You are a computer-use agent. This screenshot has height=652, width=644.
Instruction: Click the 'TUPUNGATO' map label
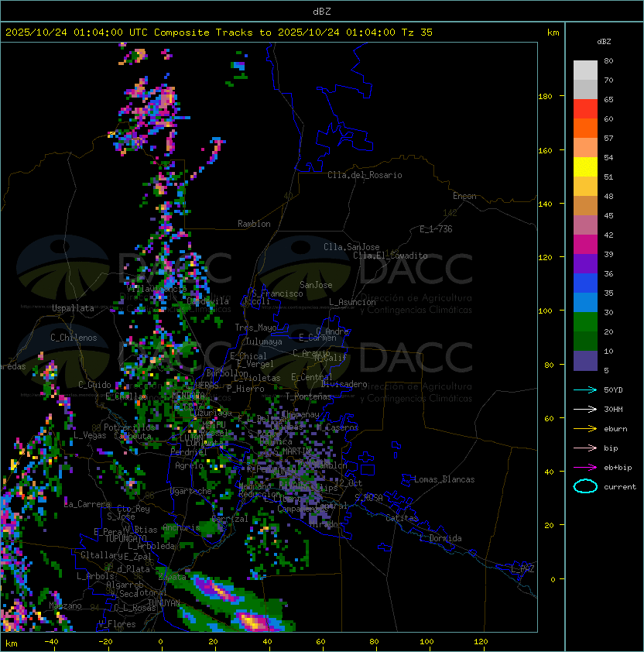click(x=125, y=538)
